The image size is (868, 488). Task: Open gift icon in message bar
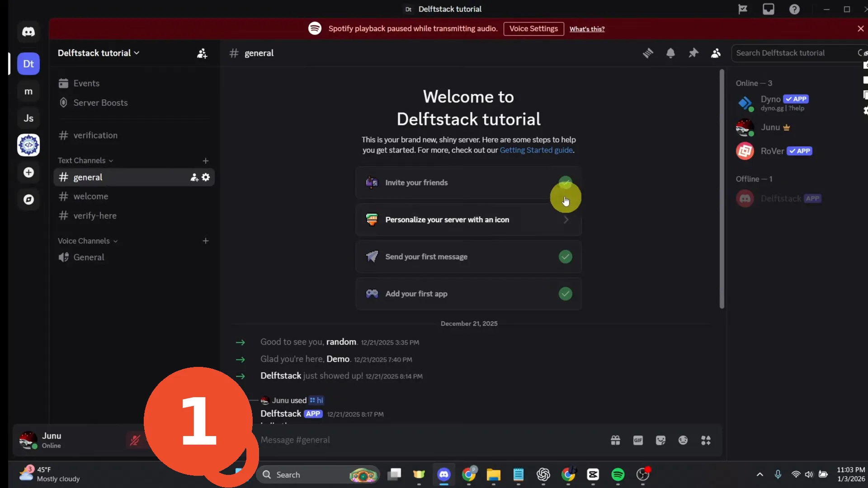[615, 440]
